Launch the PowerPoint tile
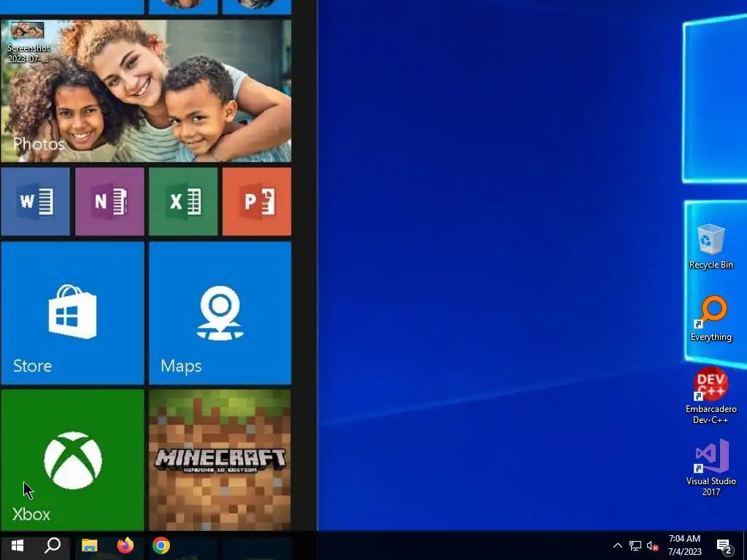The width and height of the screenshot is (747, 560). coord(257,201)
